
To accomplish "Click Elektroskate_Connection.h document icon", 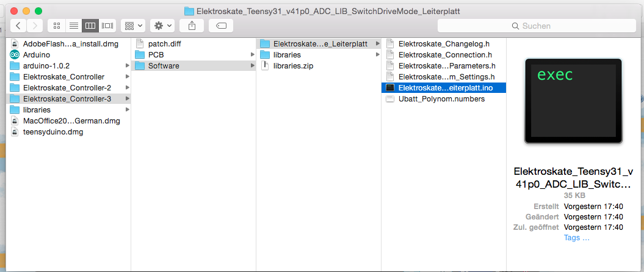I will point(390,55).
